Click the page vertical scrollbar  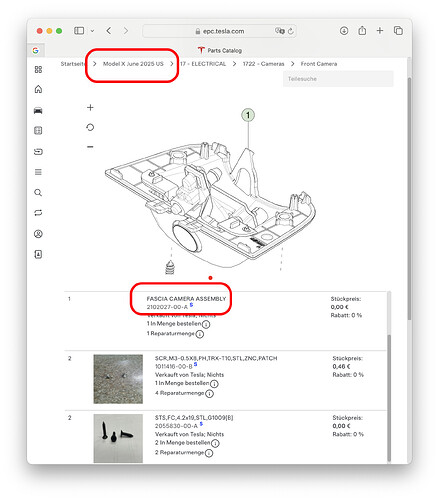[409, 198]
